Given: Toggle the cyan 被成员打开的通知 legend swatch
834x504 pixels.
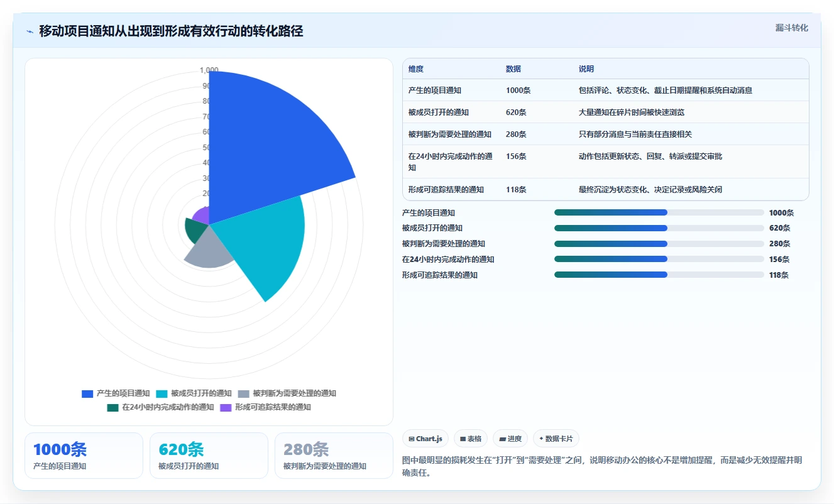Looking at the screenshot, I should [162, 393].
